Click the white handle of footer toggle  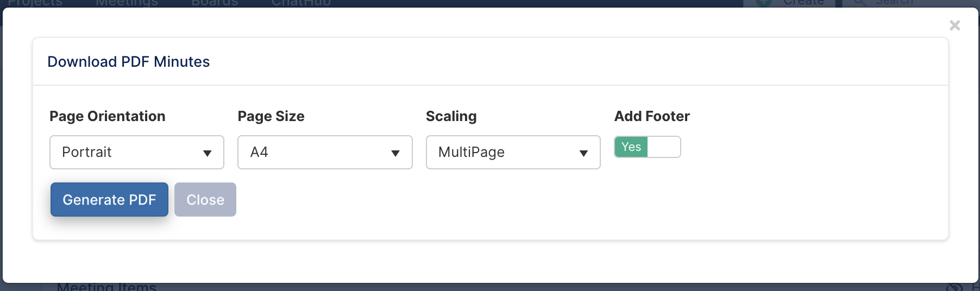click(664, 147)
